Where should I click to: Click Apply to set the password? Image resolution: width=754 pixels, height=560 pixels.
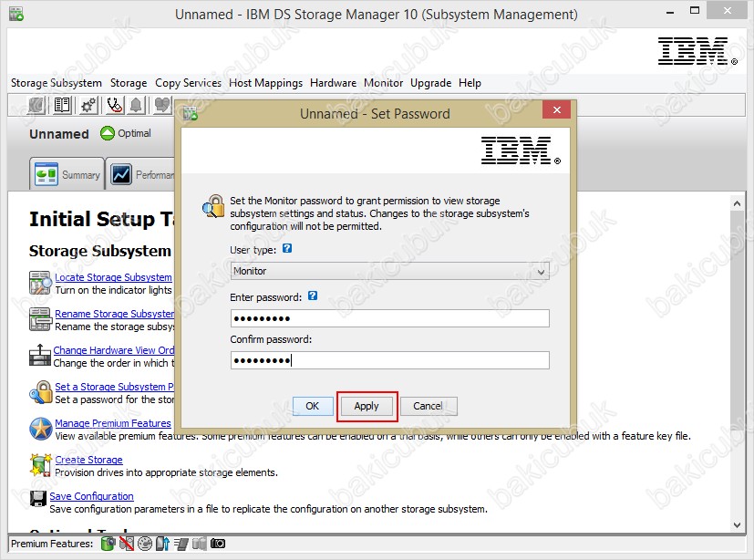point(367,406)
